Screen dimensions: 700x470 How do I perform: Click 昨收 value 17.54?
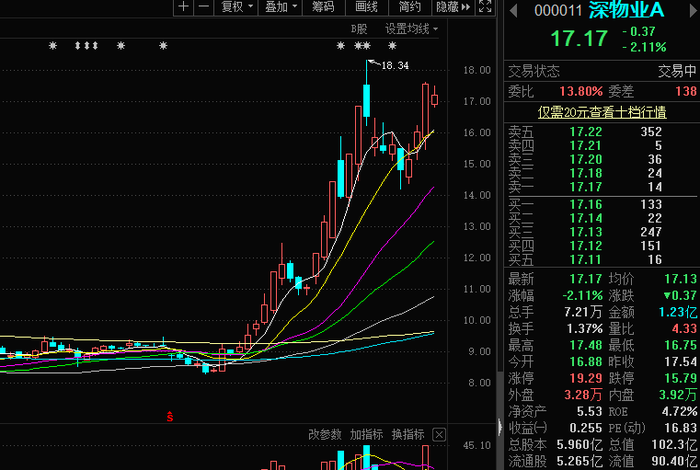(680, 362)
